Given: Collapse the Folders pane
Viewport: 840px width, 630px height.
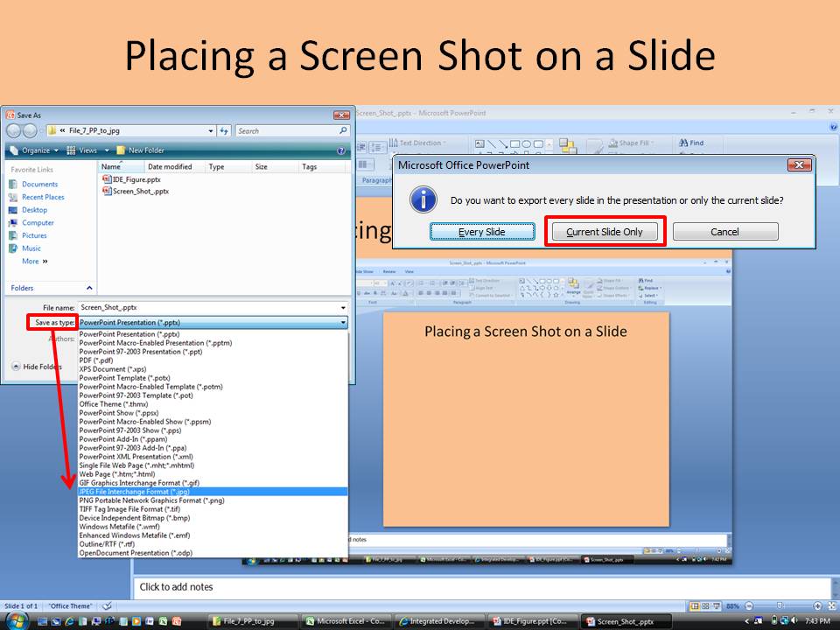Looking at the screenshot, I should coord(89,288).
